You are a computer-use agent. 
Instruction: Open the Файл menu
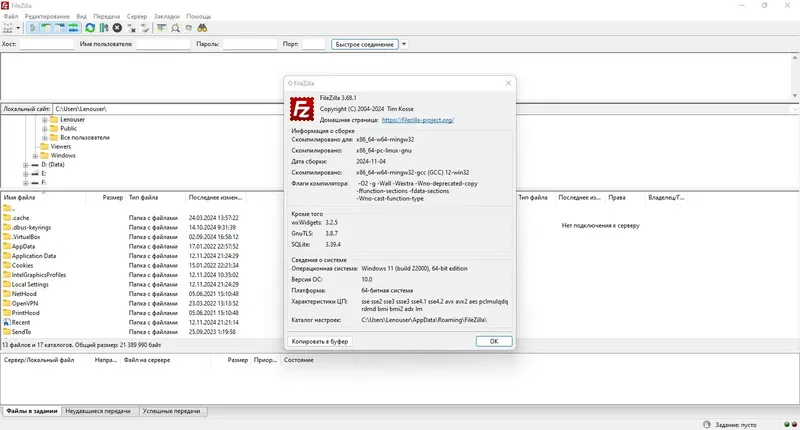(10, 16)
